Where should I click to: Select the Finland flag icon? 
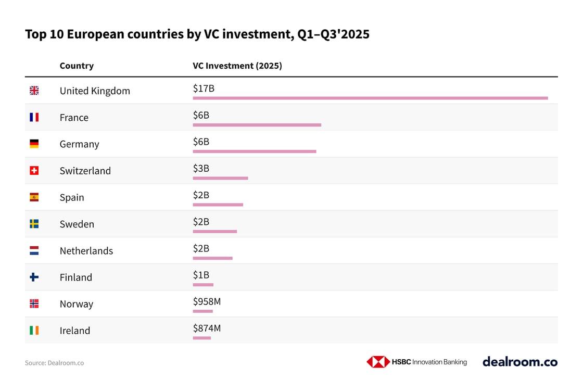(x=34, y=277)
